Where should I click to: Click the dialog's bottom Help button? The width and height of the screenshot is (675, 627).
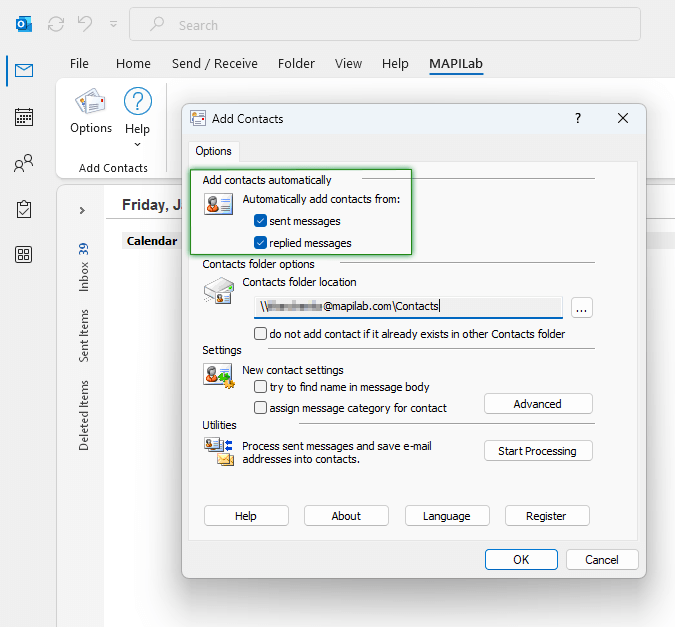coord(246,516)
